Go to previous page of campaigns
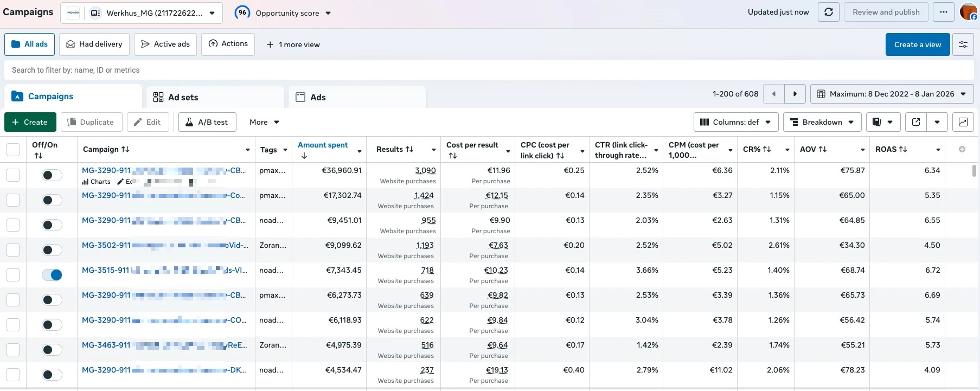Image resolution: width=980 pixels, height=391 pixels. [774, 94]
